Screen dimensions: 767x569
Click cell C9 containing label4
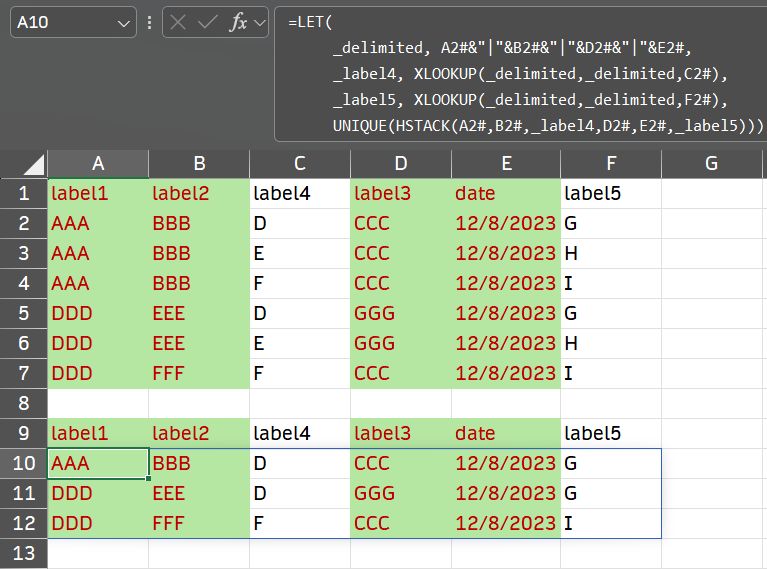coord(300,433)
